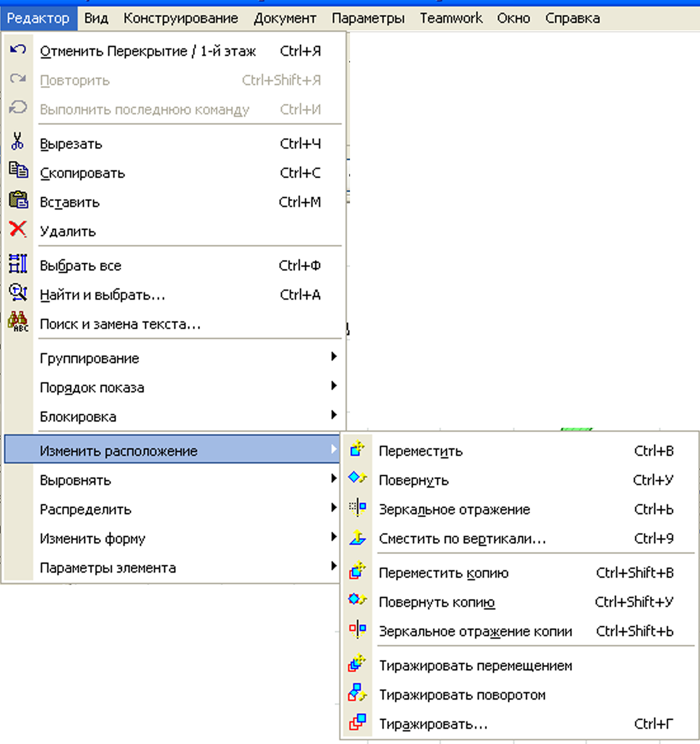This screenshot has height=744, width=700.
Task: Click the Тиражировать multiply icon
Action: pos(357,722)
